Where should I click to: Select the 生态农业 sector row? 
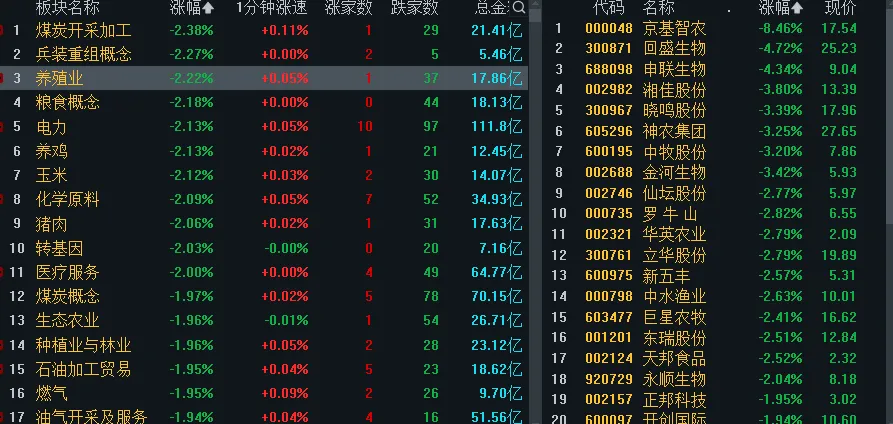[x=264, y=320]
